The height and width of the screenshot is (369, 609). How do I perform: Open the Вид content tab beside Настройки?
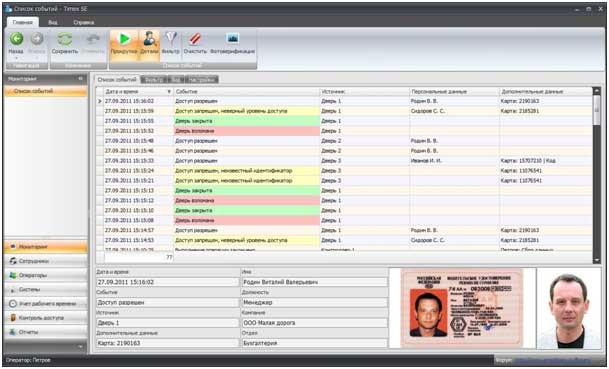point(176,80)
